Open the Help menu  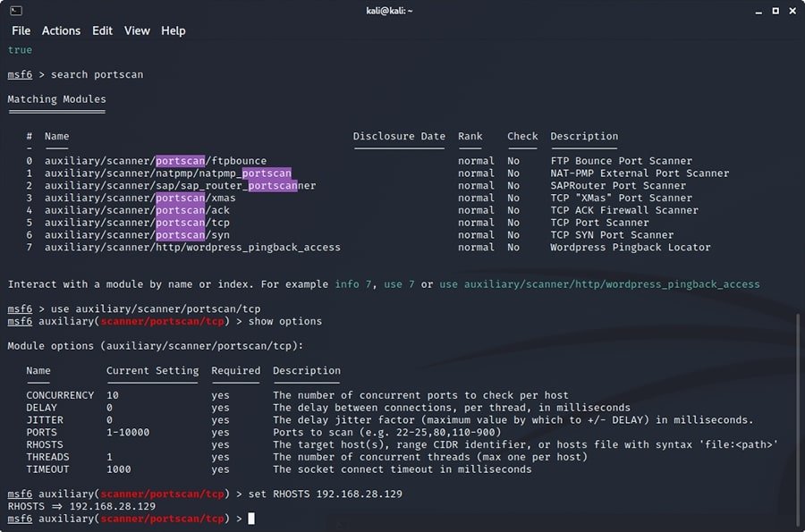(x=173, y=30)
